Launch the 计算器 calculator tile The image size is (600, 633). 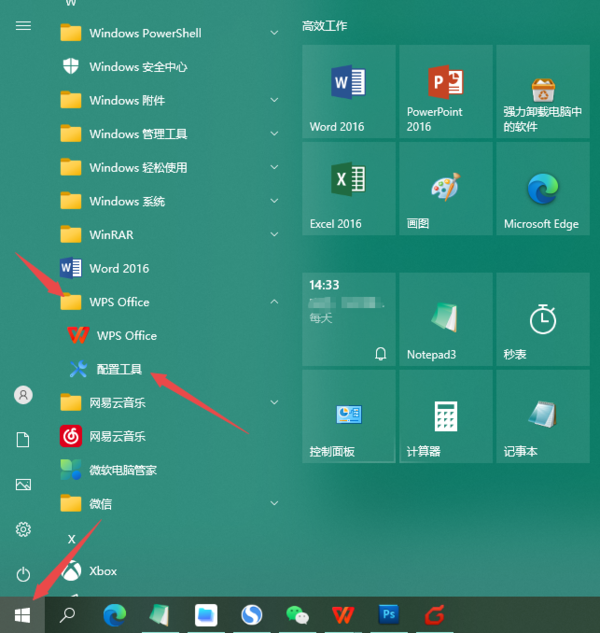tap(446, 416)
